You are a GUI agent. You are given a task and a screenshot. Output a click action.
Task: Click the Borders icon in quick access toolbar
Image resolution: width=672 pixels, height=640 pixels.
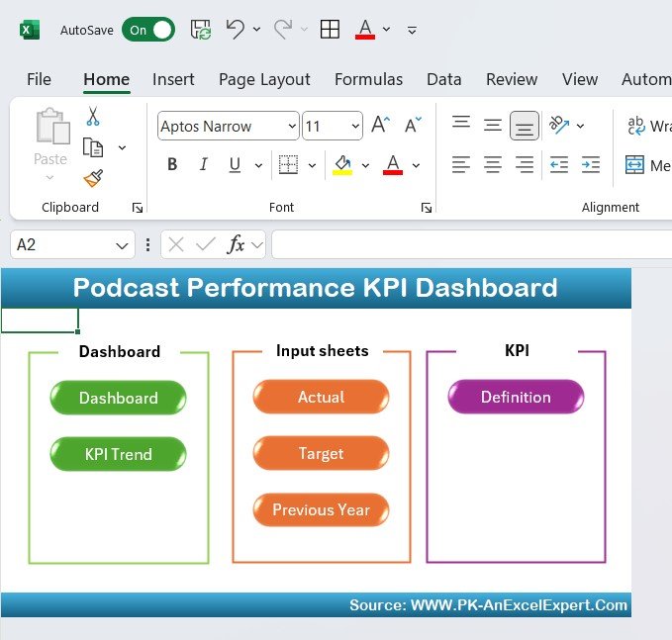[330, 30]
